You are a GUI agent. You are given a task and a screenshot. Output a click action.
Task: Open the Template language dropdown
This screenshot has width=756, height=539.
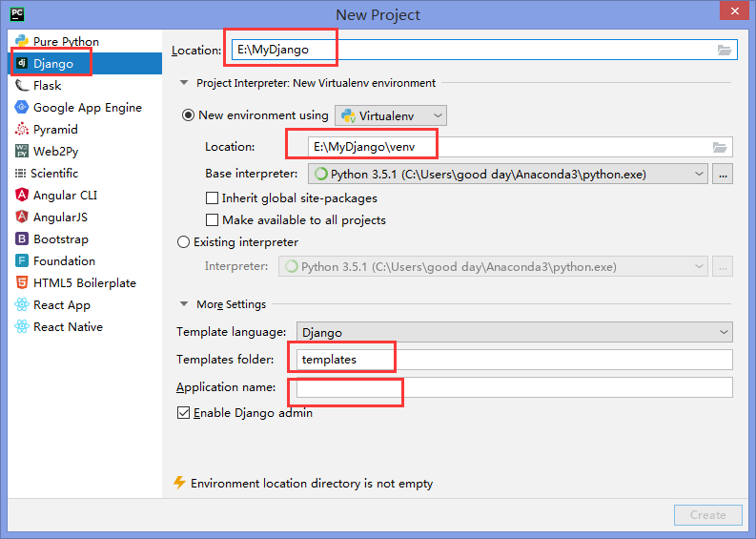[x=515, y=332]
